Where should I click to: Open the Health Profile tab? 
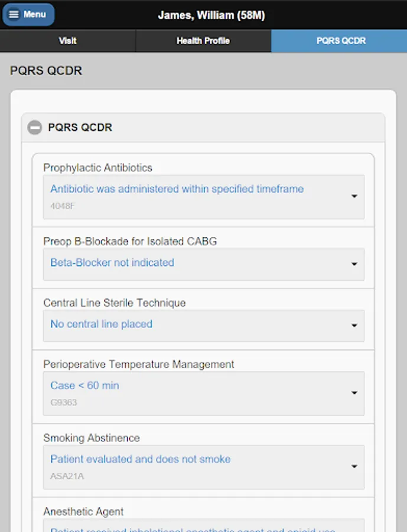pos(203,41)
